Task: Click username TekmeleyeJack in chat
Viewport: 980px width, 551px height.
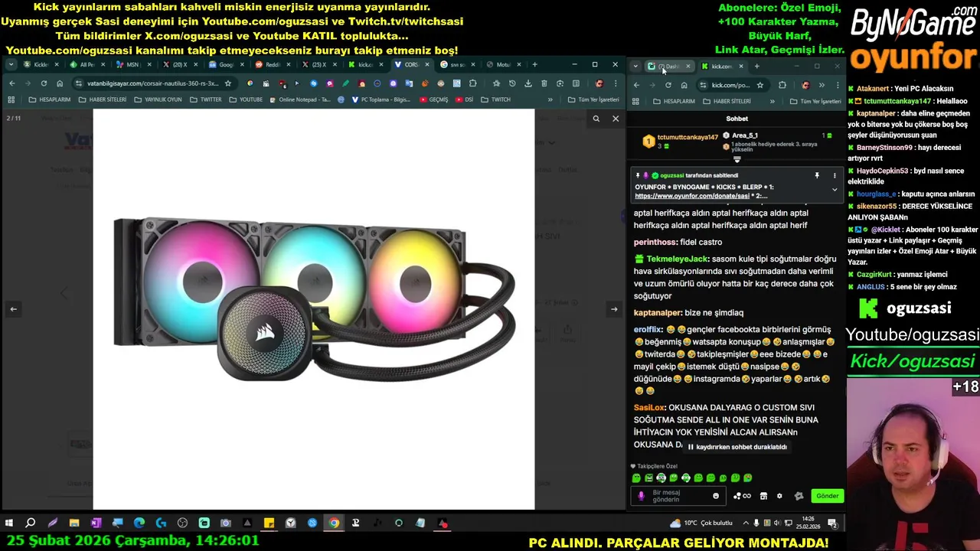Action: pyautogui.click(x=678, y=259)
